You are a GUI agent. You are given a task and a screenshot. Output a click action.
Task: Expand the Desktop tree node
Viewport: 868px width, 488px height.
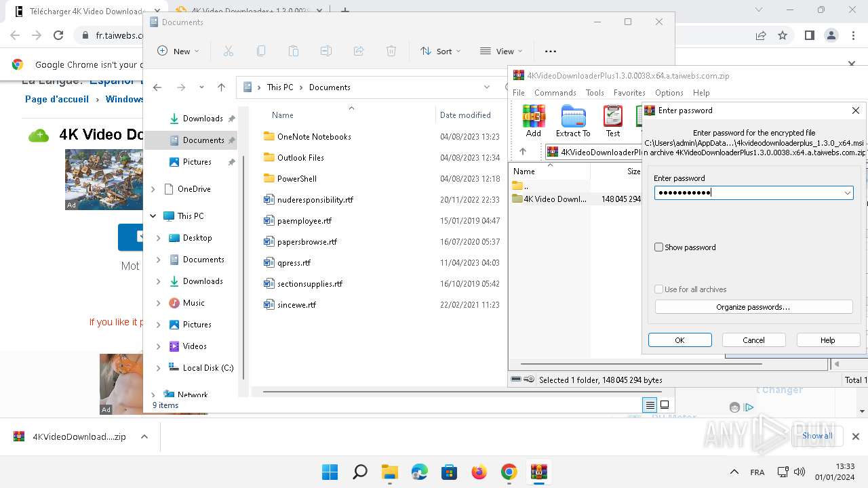point(159,238)
